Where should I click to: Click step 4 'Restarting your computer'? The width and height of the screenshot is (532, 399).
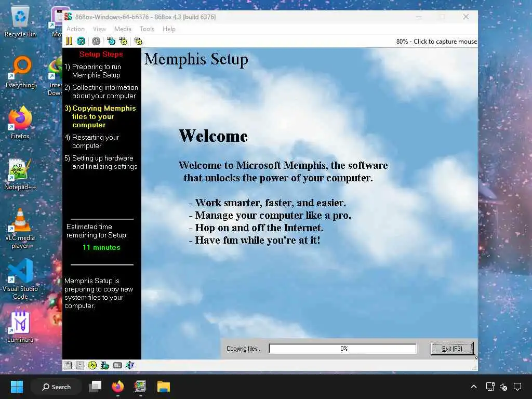tap(92, 141)
